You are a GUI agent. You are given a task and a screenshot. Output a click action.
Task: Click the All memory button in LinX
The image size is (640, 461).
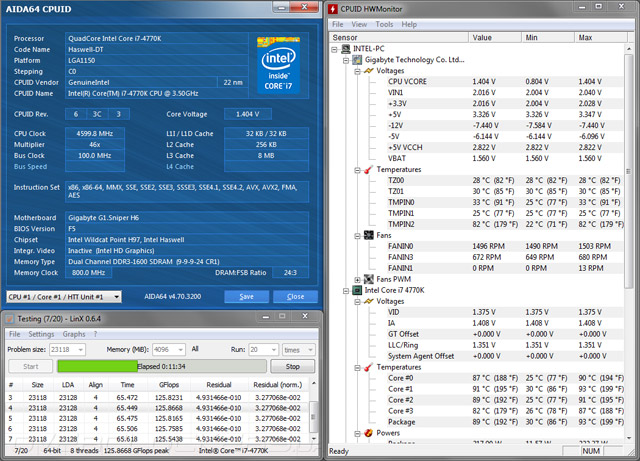click(x=195, y=349)
